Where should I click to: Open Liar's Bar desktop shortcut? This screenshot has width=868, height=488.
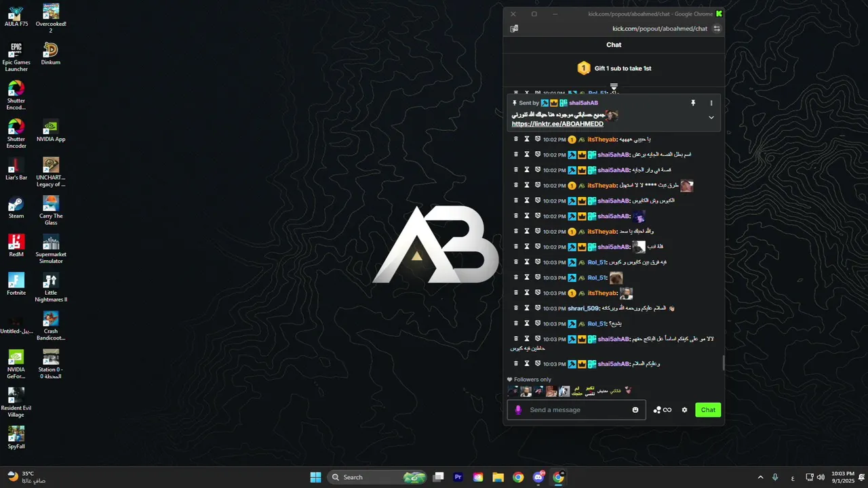(16, 169)
